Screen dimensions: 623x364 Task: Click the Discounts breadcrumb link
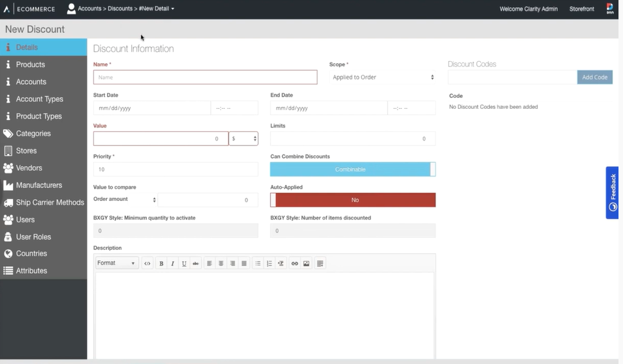point(120,8)
